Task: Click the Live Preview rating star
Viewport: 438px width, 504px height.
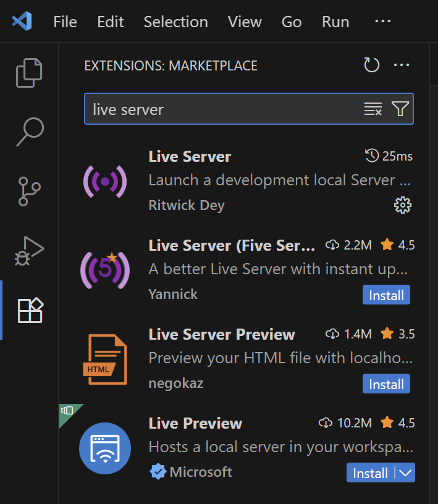Action: tap(387, 423)
